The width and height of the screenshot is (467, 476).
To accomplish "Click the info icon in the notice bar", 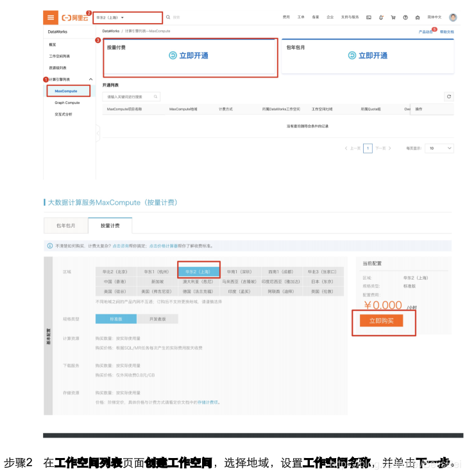I will pos(50,246).
